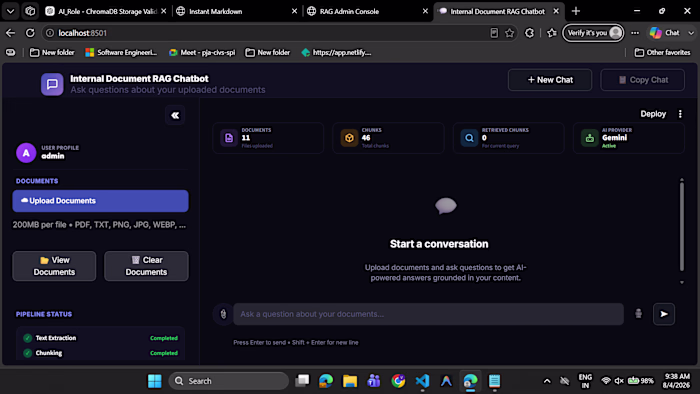The width and height of the screenshot is (700, 394).
Task: Expand Copilot Chat dropdown chevron
Action: 691,33
